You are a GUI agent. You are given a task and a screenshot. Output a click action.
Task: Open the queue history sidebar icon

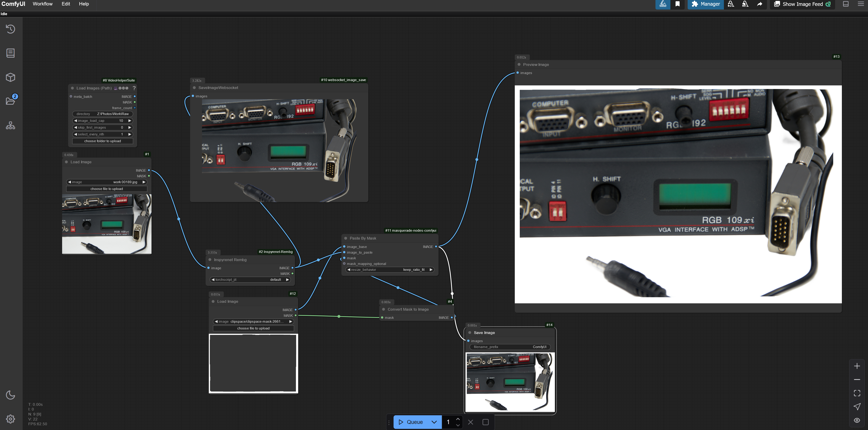click(10, 29)
